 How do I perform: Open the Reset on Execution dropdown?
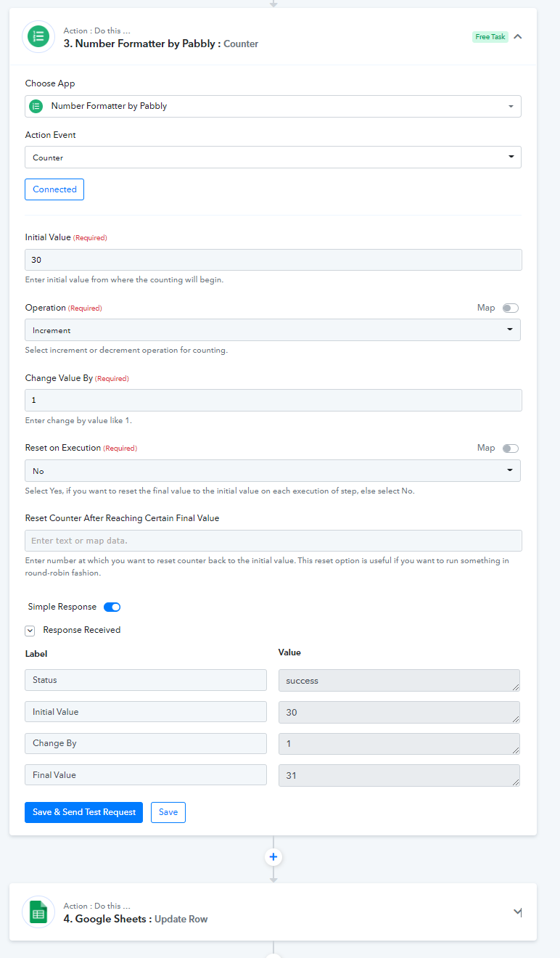pos(273,471)
